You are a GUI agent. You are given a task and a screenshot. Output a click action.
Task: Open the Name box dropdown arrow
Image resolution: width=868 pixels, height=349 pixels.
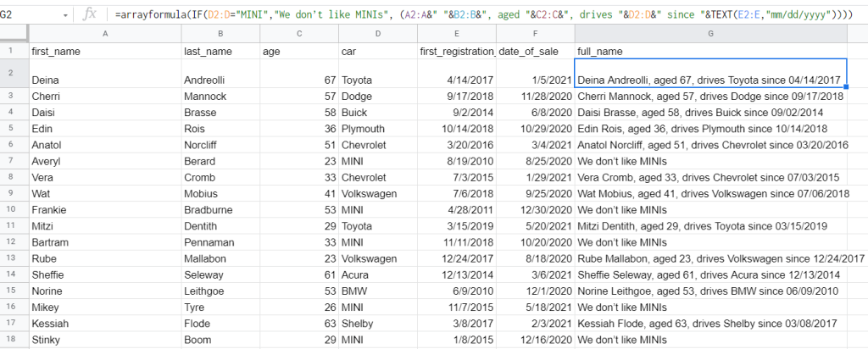click(66, 15)
